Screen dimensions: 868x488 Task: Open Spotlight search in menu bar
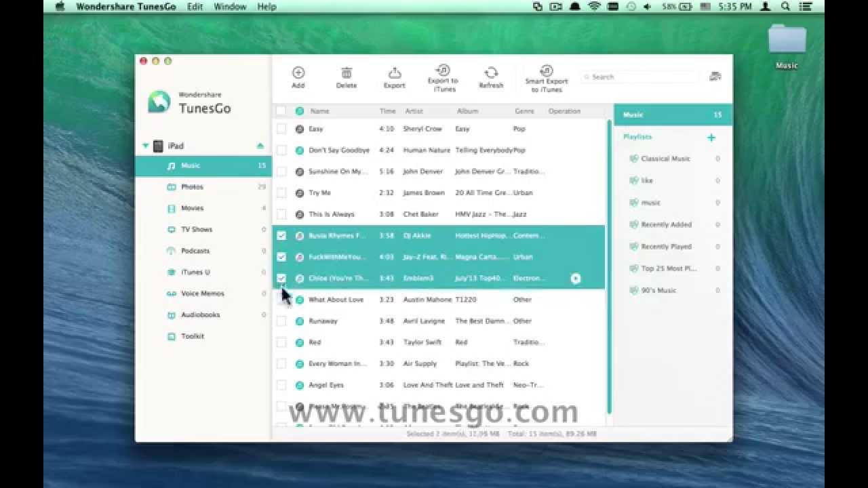(786, 7)
